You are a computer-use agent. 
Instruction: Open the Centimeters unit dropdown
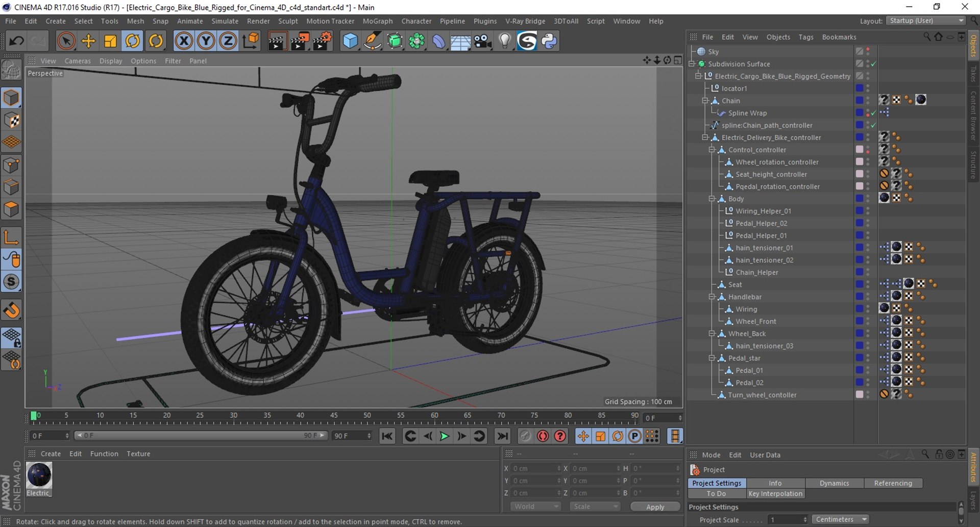pos(841,519)
